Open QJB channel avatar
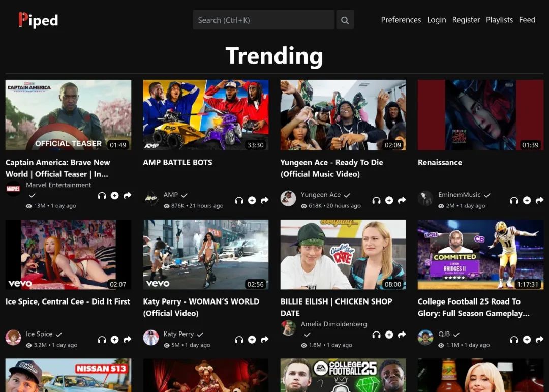 pyautogui.click(x=425, y=338)
